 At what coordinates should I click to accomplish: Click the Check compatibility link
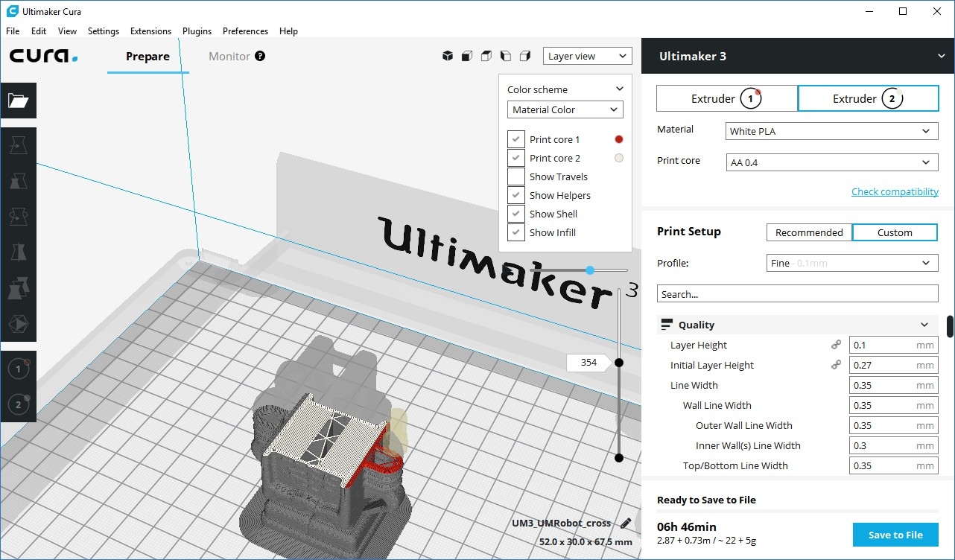click(895, 191)
